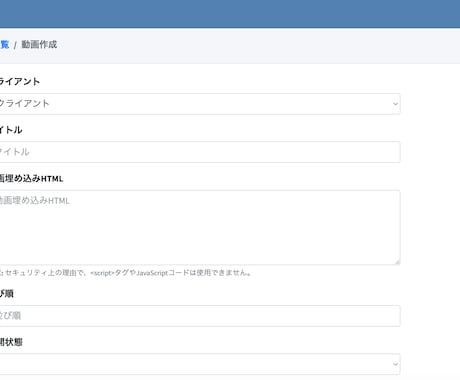Click the クライアント field label
The width and height of the screenshot is (460, 380).
point(20,81)
